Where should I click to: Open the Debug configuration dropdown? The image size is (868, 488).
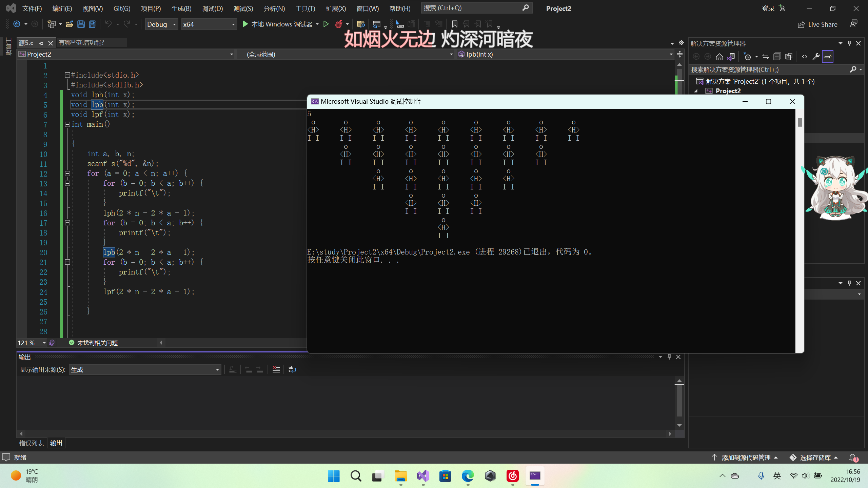(x=161, y=24)
